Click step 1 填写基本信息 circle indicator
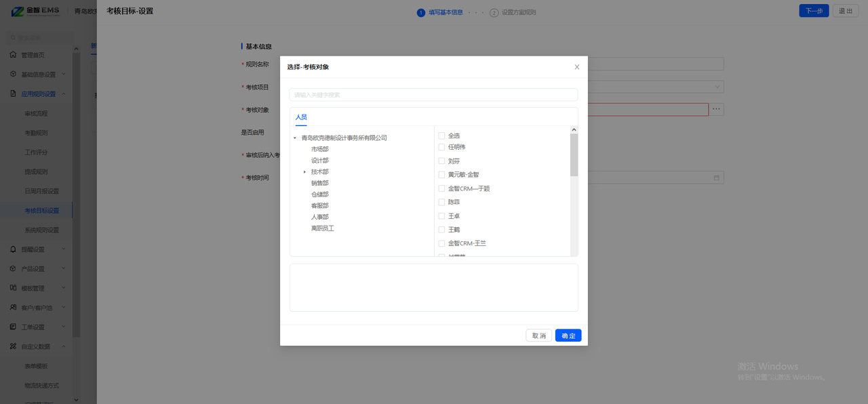Image resolution: width=868 pixels, height=404 pixels. pyautogui.click(x=420, y=12)
